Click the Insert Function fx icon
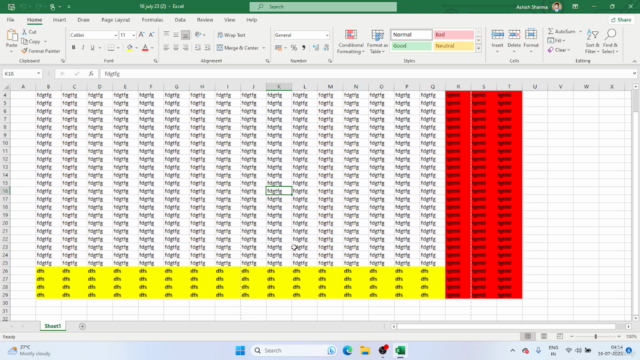Screen dimensions: 640x360 point(91,73)
